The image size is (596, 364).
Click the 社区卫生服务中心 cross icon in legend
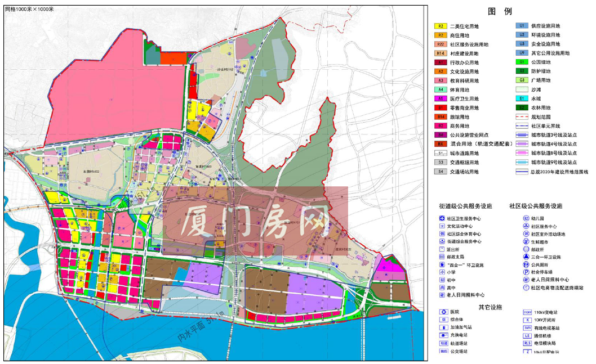click(442, 218)
